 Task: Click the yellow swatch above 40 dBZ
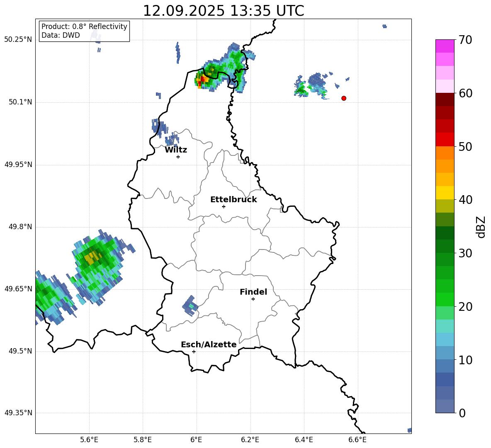445,193
